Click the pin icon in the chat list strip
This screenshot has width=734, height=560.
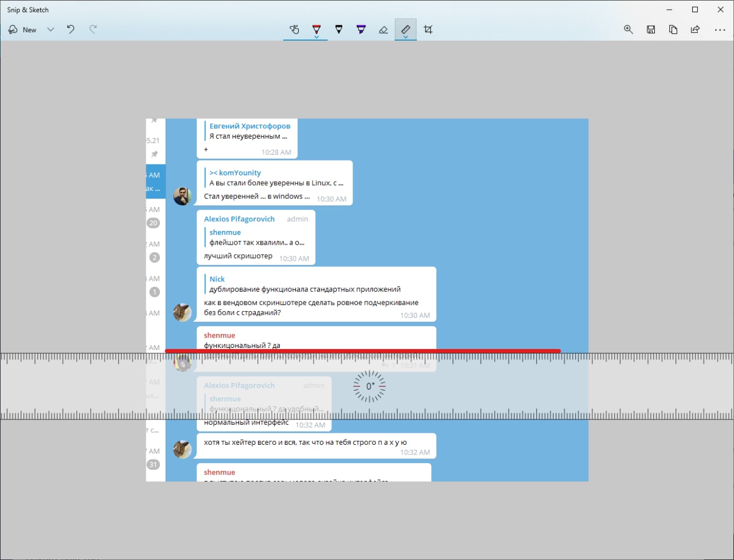point(154,154)
